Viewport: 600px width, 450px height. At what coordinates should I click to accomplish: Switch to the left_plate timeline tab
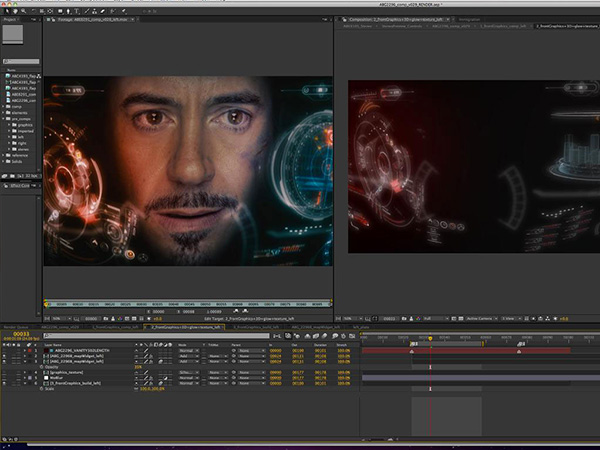click(x=361, y=327)
